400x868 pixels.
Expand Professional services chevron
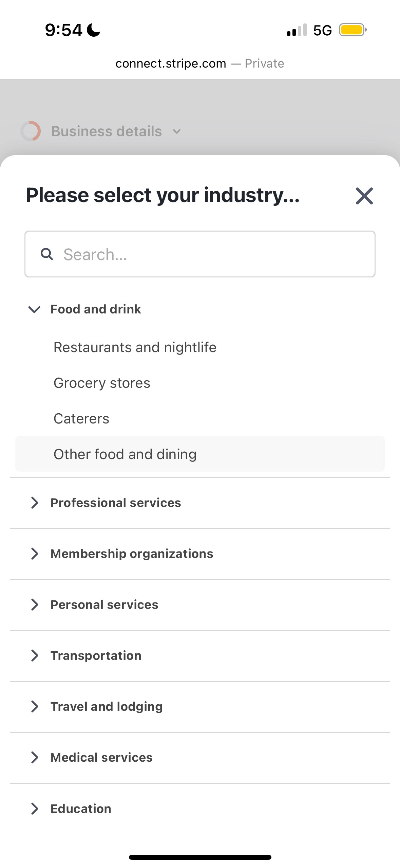coord(34,503)
